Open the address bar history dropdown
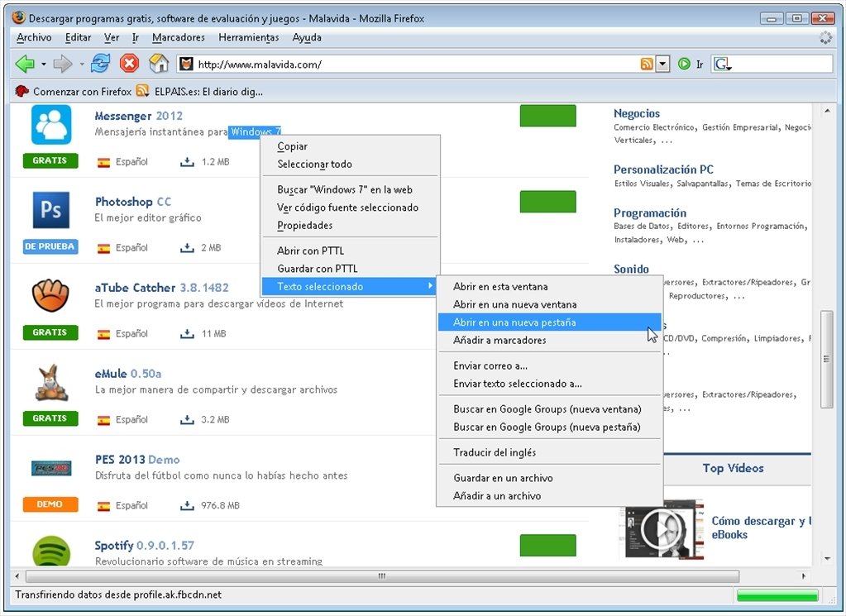Image resolution: width=846 pixels, height=616 pixels. [663, 64]
